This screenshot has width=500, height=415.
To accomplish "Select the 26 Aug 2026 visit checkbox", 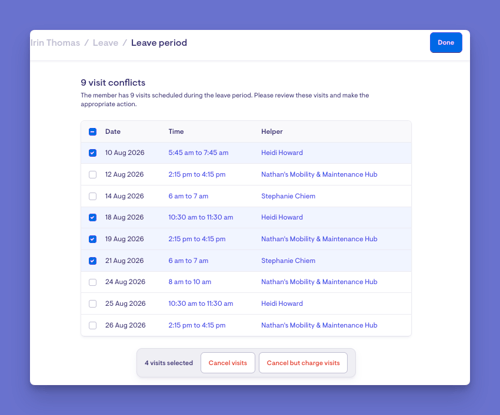I will [93, 325].
